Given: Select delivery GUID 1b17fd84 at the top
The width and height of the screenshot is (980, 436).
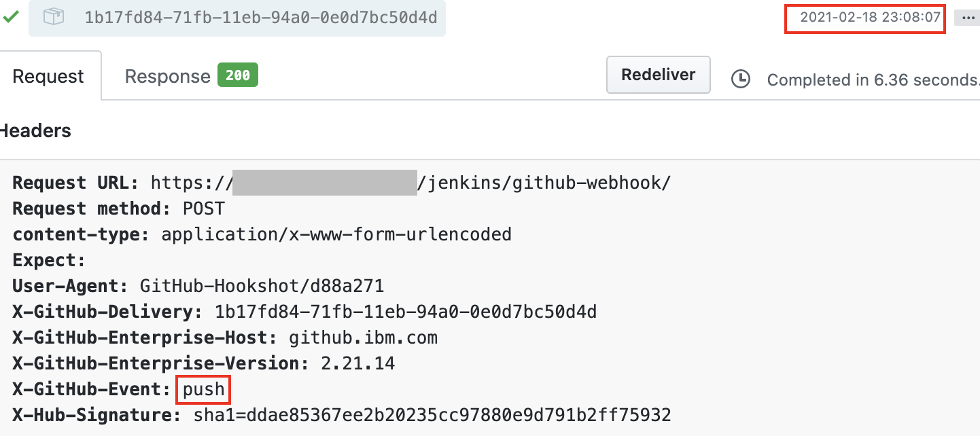Looking at the screenshot, I should tap(261, 18).
